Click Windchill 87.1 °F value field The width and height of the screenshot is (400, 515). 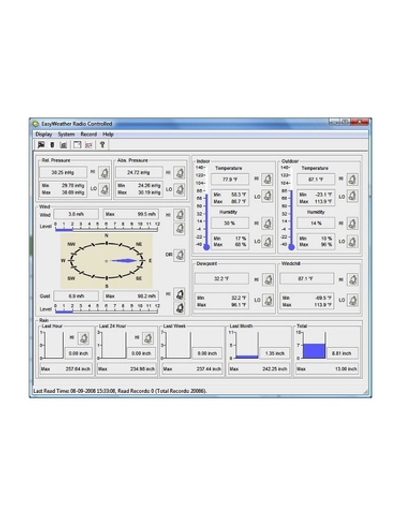pyautogui.click(x=307, y=279)
